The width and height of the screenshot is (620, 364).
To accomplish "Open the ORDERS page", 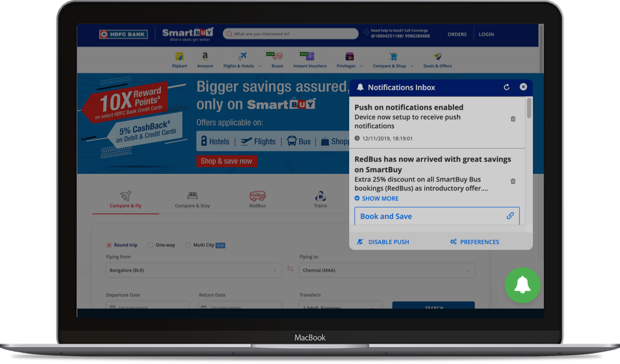I will tap(457, 34).
